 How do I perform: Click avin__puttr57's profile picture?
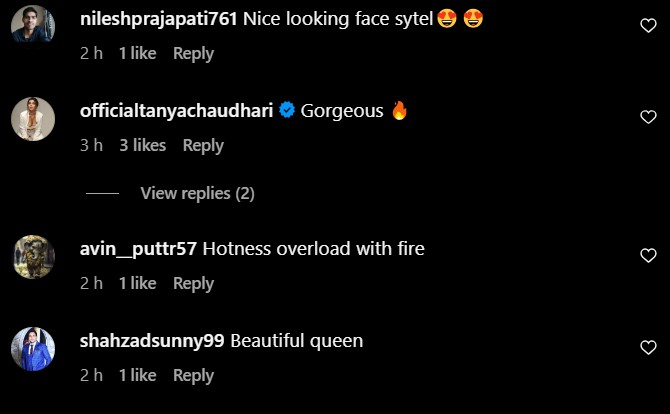click(x=32, y=257)
